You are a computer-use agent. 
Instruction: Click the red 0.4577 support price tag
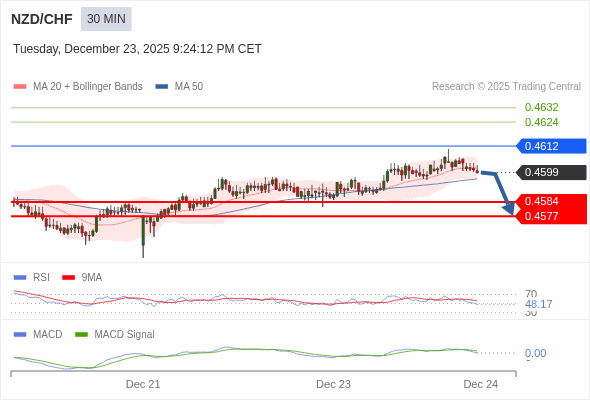[552, 216]
